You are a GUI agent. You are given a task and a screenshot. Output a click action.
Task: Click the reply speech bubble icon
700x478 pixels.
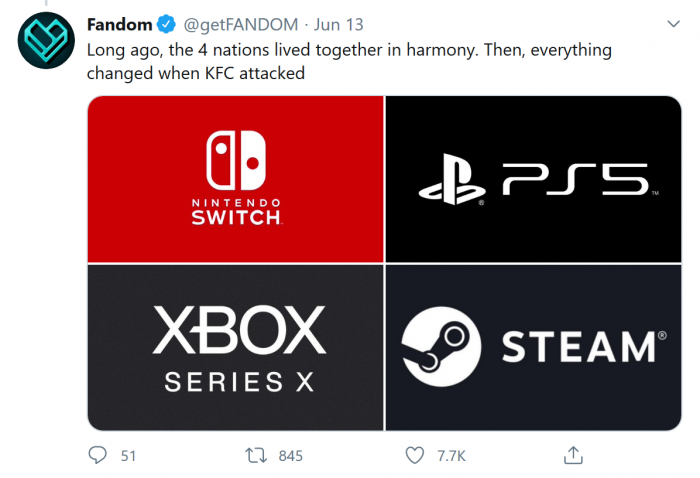(97, 455)
